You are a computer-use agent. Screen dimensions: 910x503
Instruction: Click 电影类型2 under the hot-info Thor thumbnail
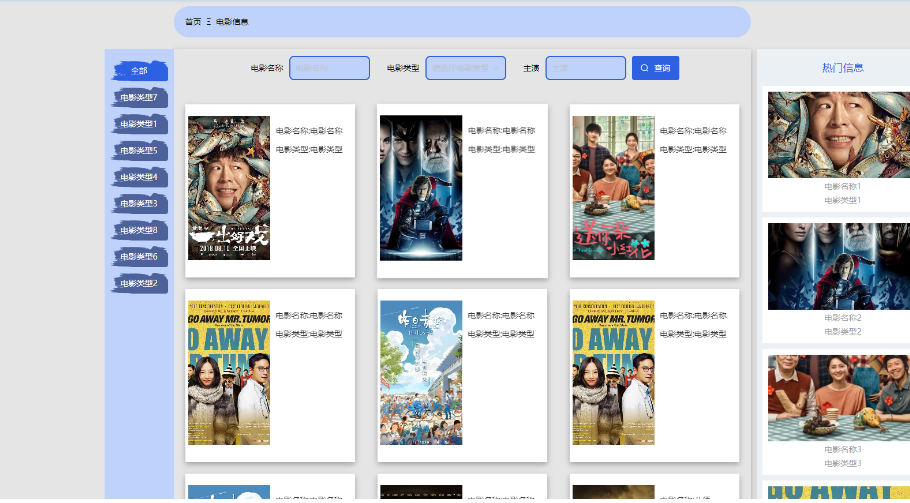843,332
